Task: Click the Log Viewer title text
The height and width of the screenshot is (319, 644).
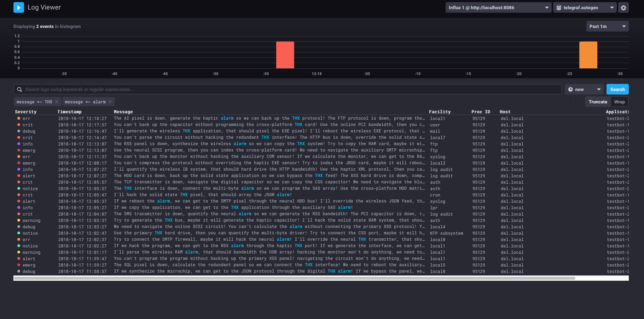Action: click(44, 7)
